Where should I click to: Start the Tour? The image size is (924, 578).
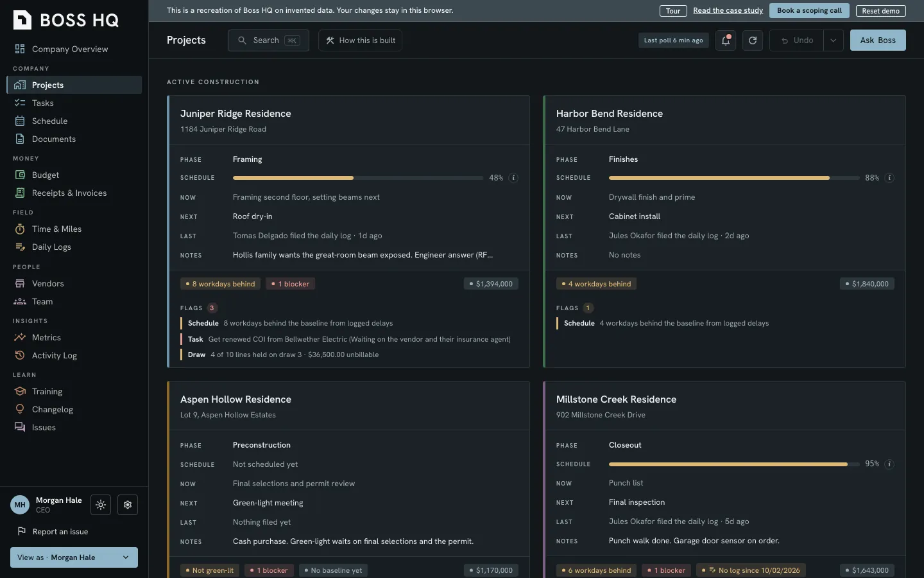(x=673, y=11)
